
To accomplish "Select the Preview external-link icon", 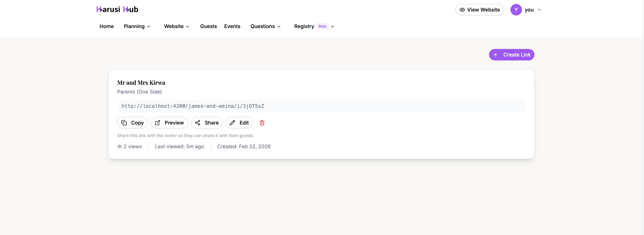I will (158, 123).
